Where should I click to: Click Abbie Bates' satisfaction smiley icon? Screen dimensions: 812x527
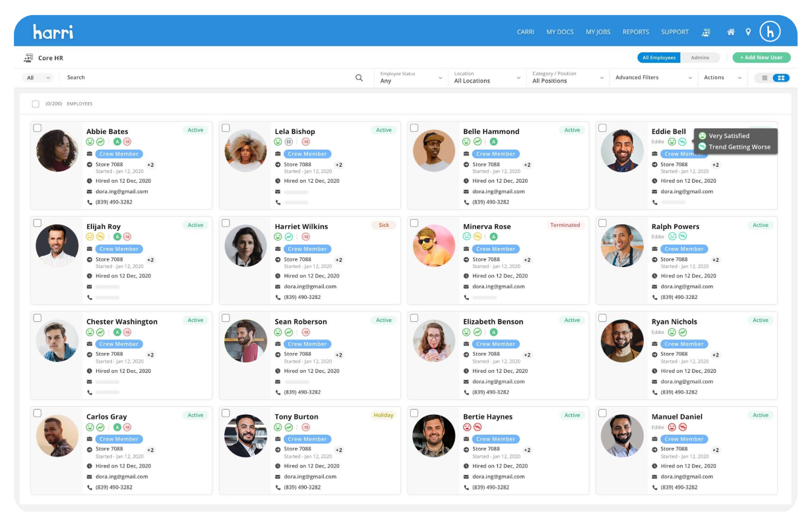[x=90, y=142]
